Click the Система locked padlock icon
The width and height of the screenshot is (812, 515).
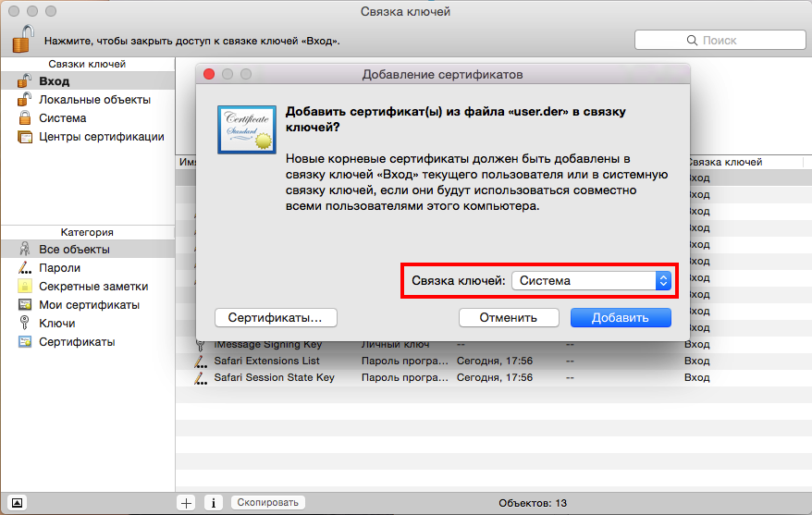point(24,118)
